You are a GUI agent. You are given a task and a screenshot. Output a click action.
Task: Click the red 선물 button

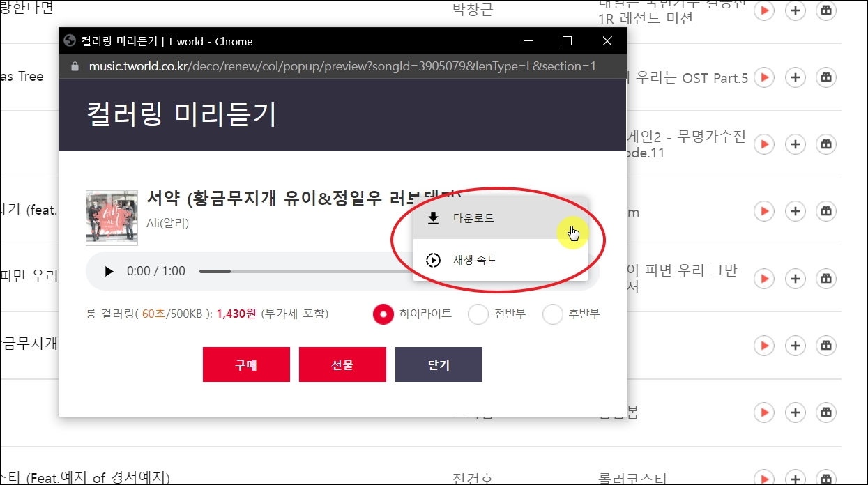click(342, 364)
